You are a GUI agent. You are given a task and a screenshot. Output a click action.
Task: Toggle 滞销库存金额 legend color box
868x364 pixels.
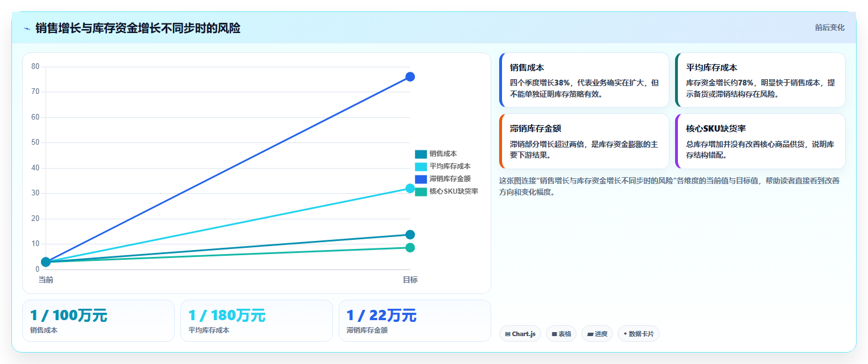point(421,179)
